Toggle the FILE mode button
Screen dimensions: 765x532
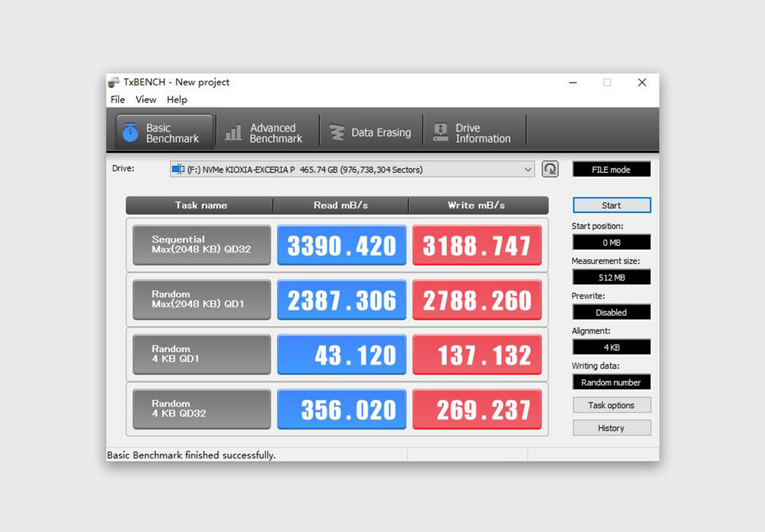point(611,169)
